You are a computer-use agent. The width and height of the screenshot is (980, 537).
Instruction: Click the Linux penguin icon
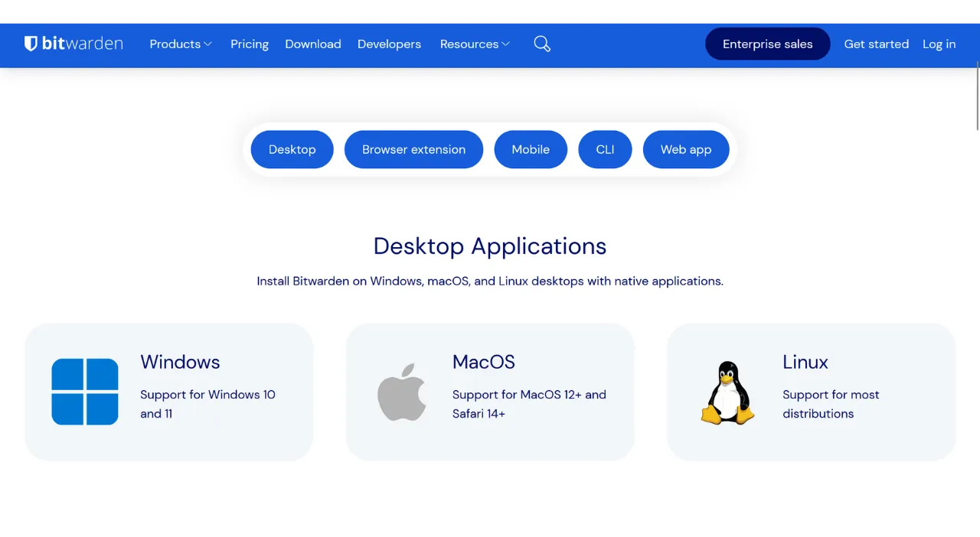pos(727,393)
